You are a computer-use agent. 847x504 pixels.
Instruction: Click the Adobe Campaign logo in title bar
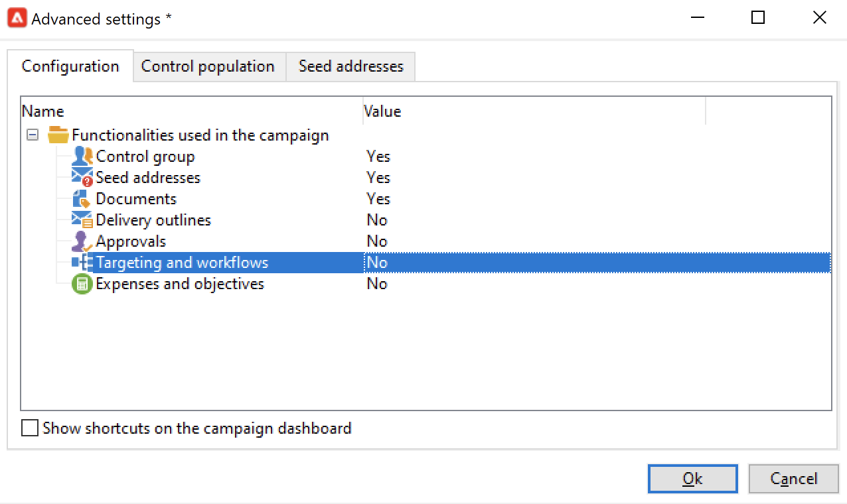point(17,18)
